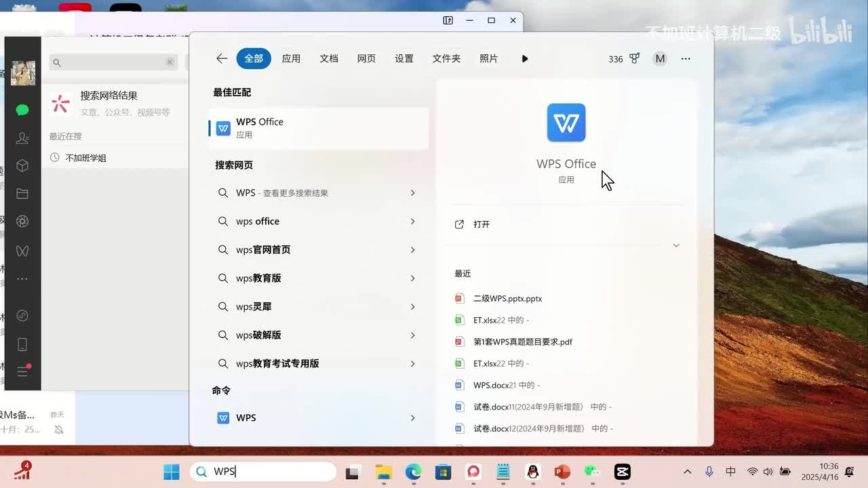This screenshot has height=488, width=868.
Task: Click the taskbar search box with WPS
Action: coord(263,472)
